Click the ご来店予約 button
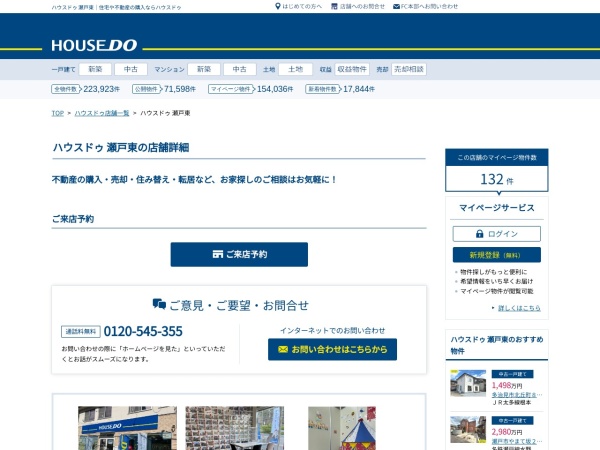The image size is (600, 450). [x=239, y=254]
